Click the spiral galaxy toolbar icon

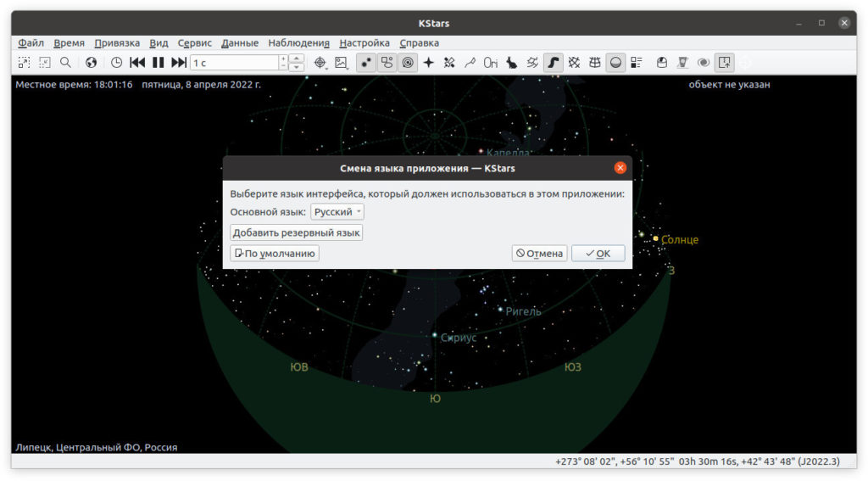tap(704, 63)
